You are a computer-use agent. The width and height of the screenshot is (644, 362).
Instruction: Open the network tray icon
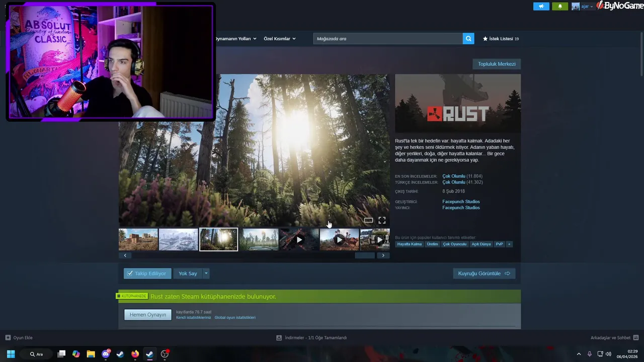pyautogui.click(x=600, y=354)
